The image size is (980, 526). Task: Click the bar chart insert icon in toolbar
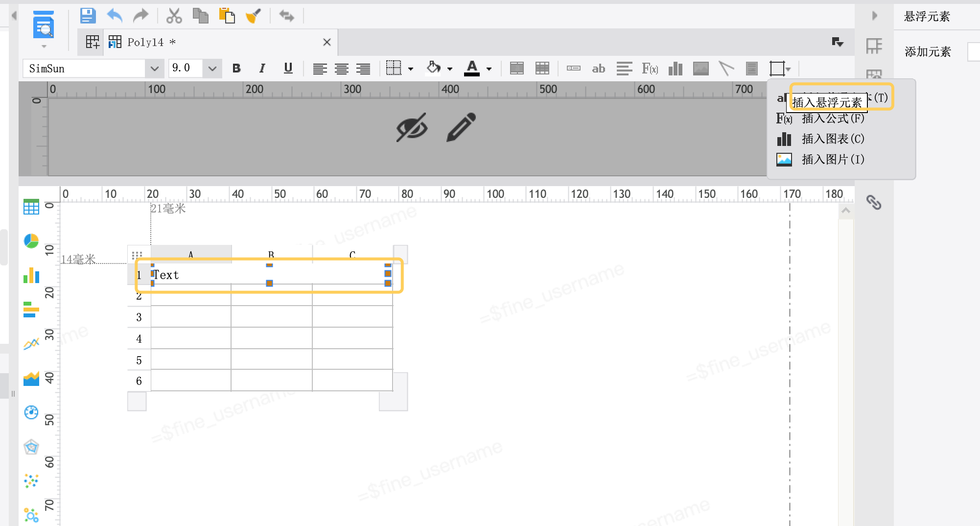[x=676, y=68]
